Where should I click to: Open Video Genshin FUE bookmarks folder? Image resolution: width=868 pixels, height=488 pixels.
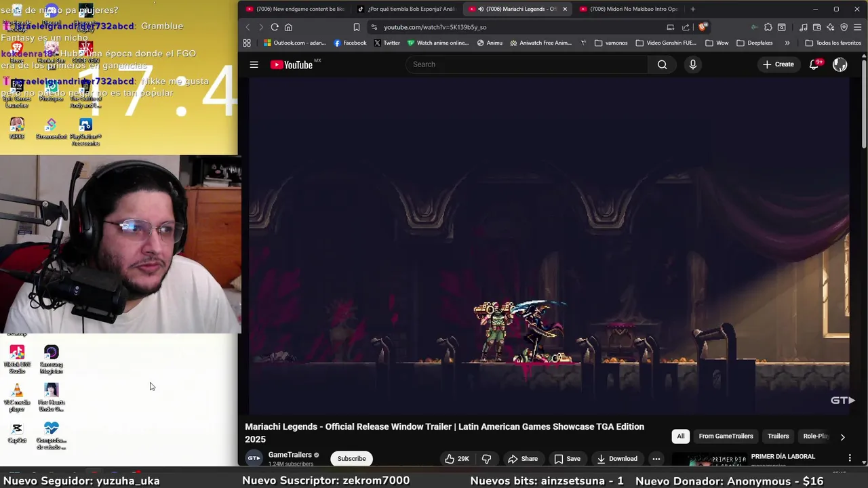pos(666,43)
